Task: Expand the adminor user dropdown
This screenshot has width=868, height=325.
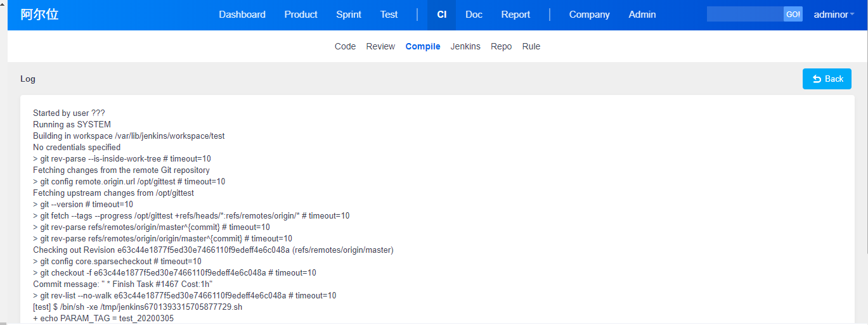Action: coord(834,15)
